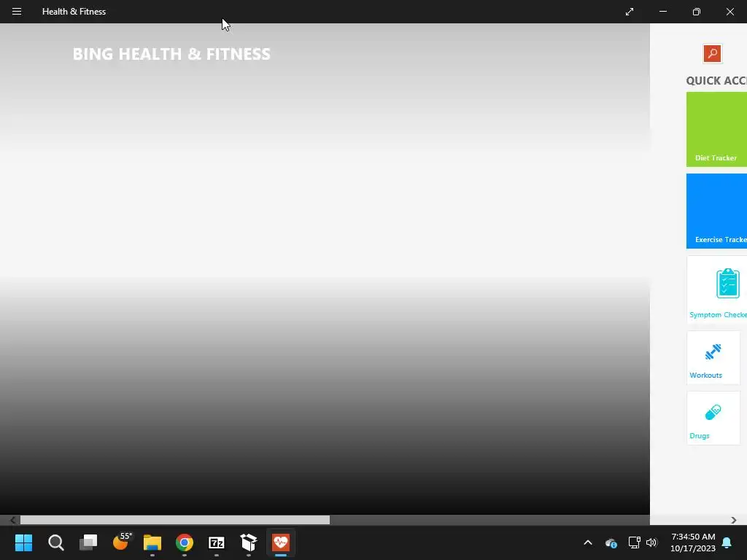
Task: Open the Exercise Tracker tile
Action: tap(716, 211)
